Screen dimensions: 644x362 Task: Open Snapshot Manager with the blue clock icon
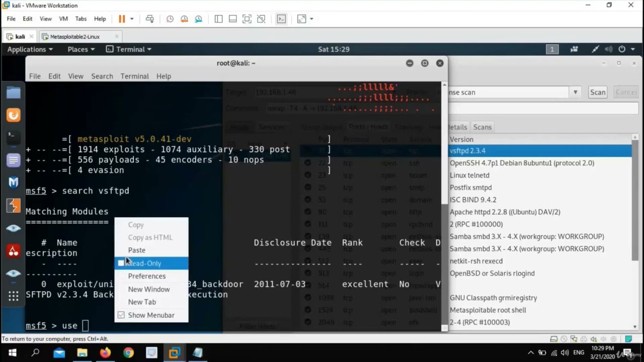(x=198, y=19)
